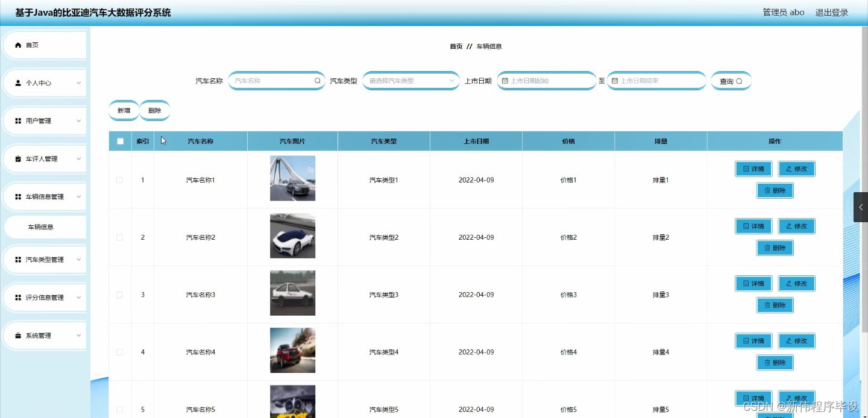This screenshot has height=418, width=868.
Task: Click the home icon beside 首页 in sidebar
Action: tap(18, 45)
